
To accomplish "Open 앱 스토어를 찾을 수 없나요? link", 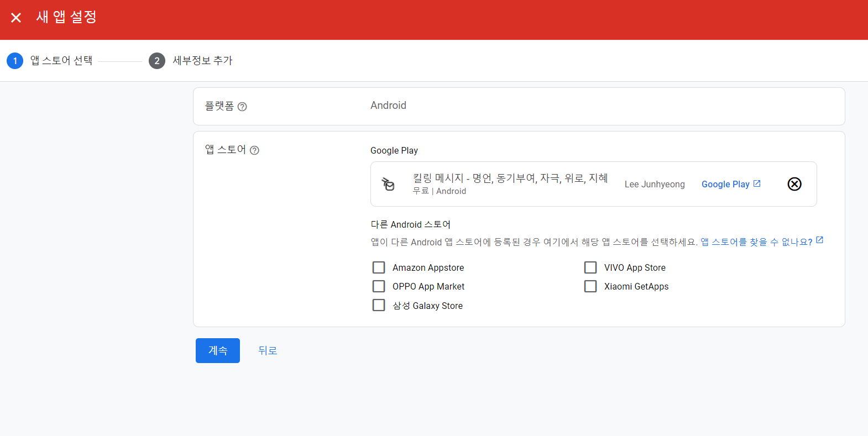I will (756, 242).
